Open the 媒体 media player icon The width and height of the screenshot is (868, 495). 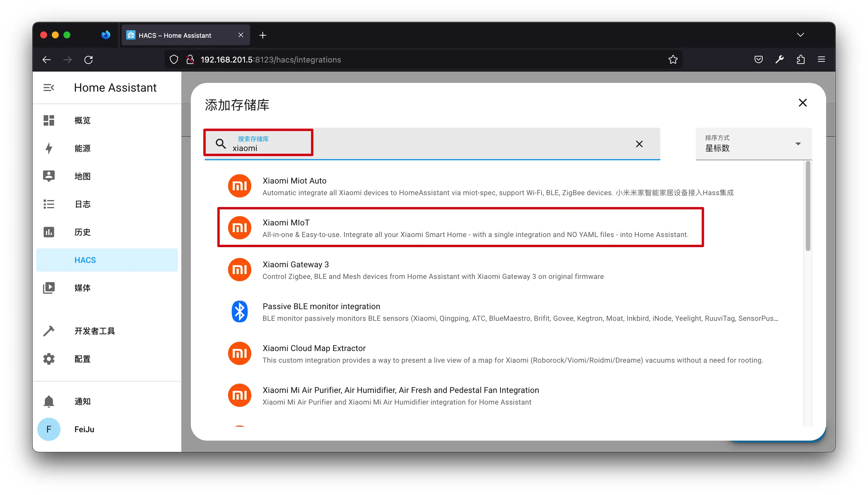49,288
